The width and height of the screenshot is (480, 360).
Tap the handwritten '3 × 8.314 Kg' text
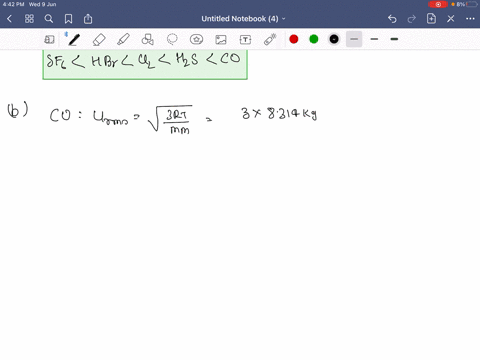point(279,114)
